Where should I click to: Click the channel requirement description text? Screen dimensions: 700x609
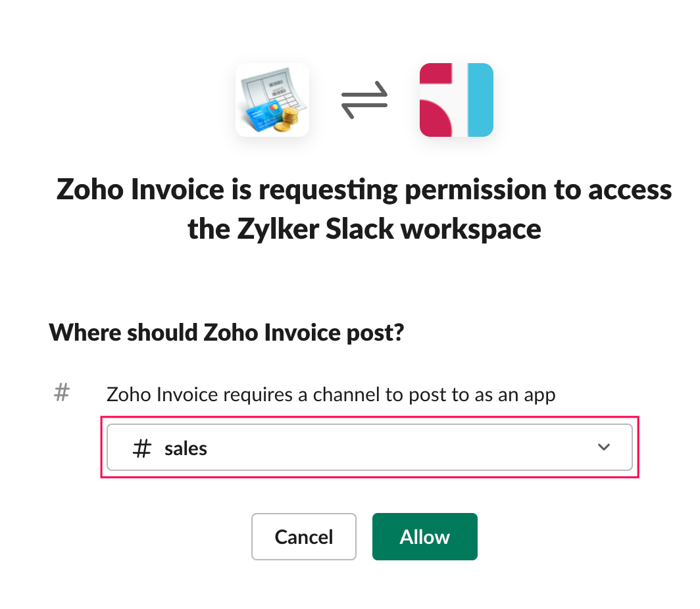(x=331, y=394)
